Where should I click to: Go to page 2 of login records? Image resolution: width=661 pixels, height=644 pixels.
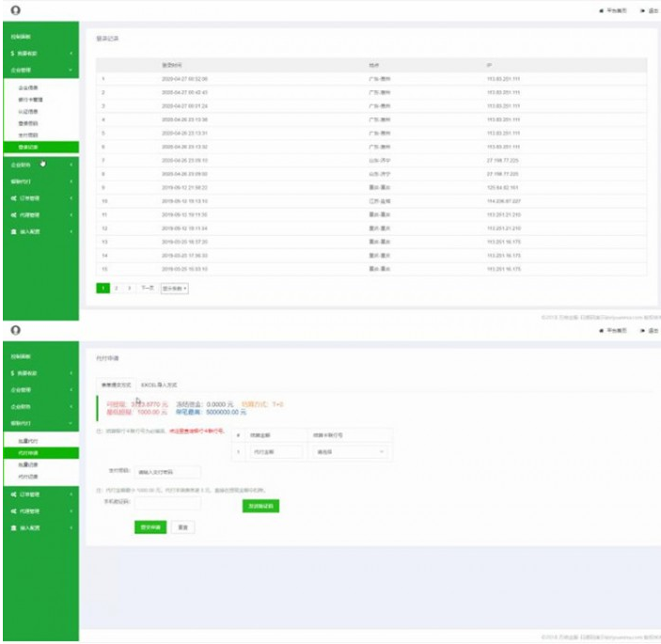[x=117, y=289]
